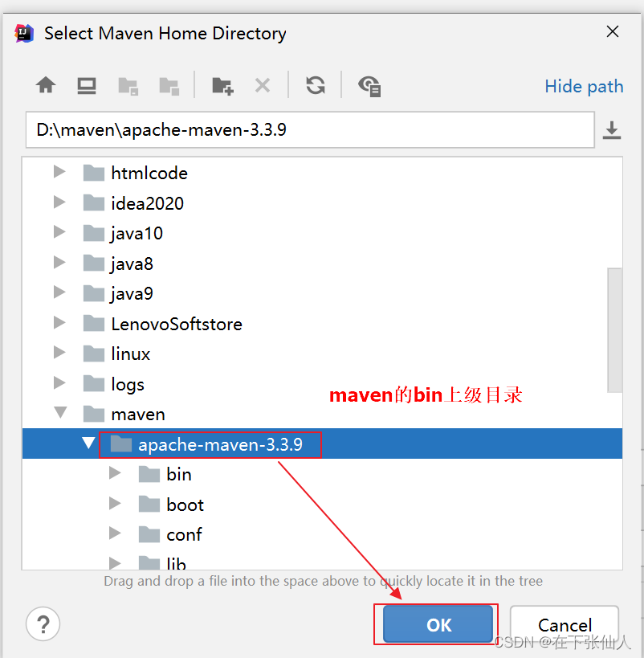This screenshot has height=658, width=644.
Task: Click the htmlcode folder icon
Action: pyautogui.click(x=94, y=173)
